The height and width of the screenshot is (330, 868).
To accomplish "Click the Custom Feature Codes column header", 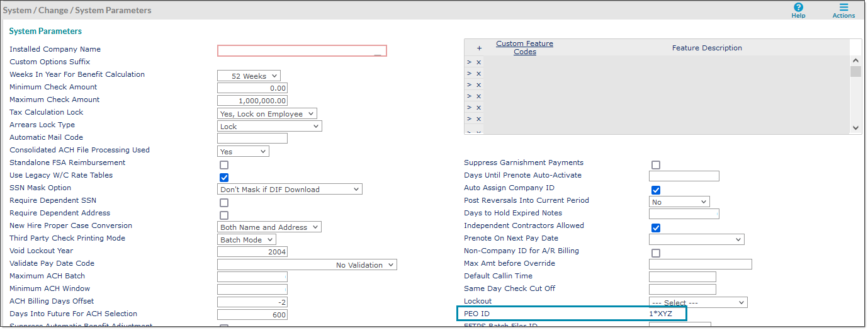I will 524,48.
